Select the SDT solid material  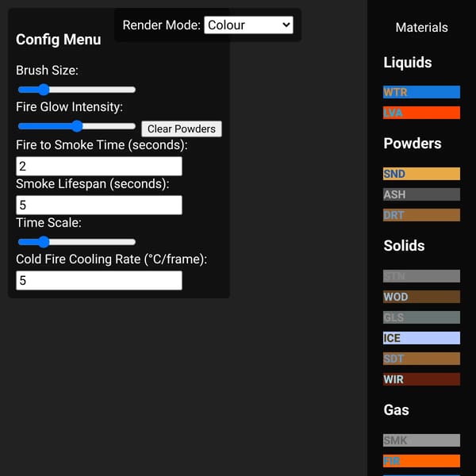(421, 359)
